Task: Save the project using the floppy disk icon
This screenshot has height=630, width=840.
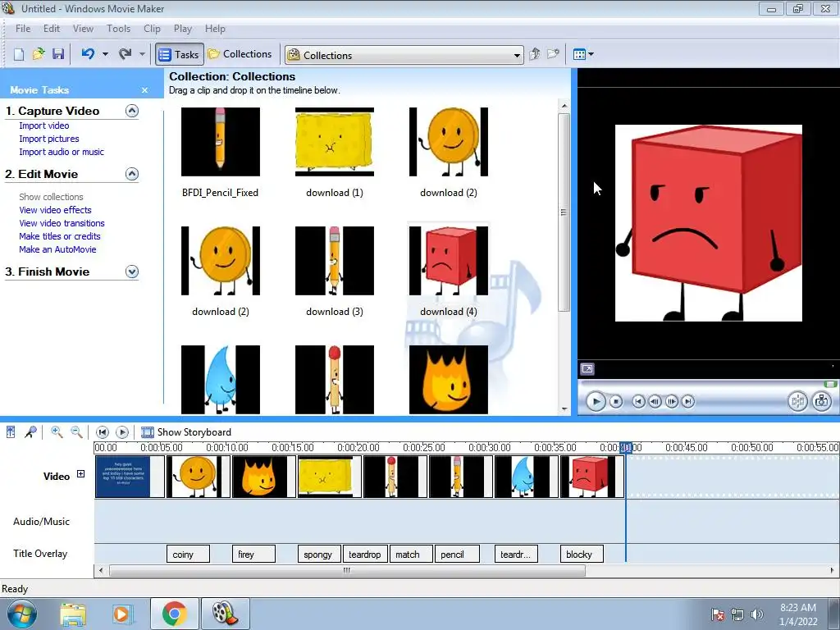Action: pyautogui.click(x=58, y=54)
